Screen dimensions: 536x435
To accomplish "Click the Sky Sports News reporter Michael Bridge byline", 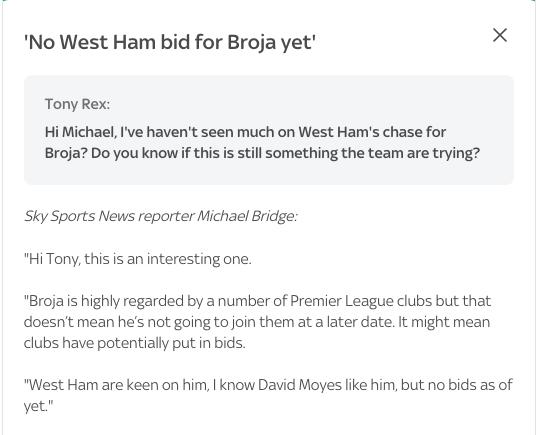I will tap(161, 216).
